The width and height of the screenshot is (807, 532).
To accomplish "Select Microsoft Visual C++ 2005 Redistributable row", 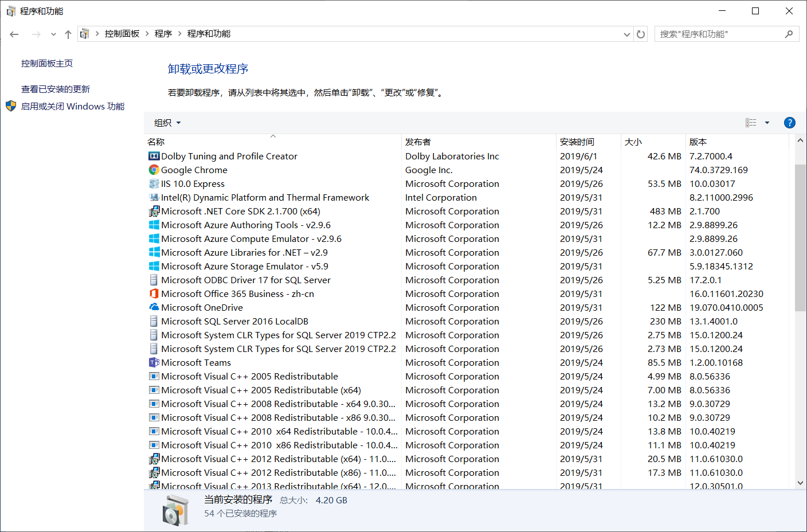I will [467, 376].
